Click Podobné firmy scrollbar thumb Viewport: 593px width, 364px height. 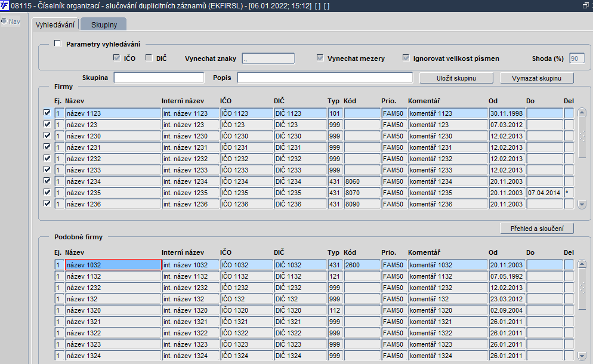click(x=582, y=289)
